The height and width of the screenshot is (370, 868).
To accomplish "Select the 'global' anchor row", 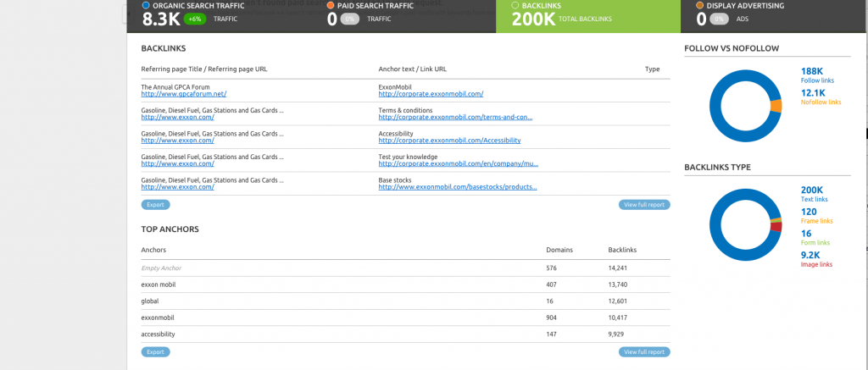I will (x=406, y=301).
